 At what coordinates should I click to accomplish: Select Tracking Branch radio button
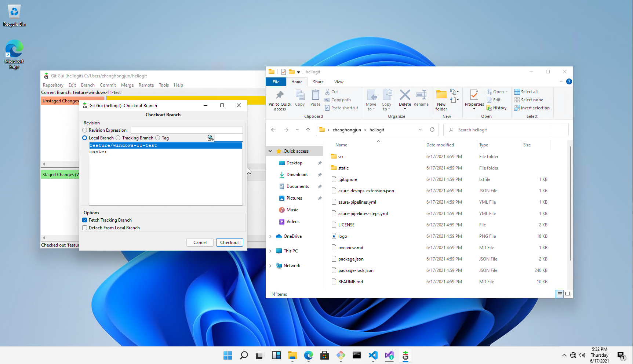pyautogui.click(x=118, y=138)
